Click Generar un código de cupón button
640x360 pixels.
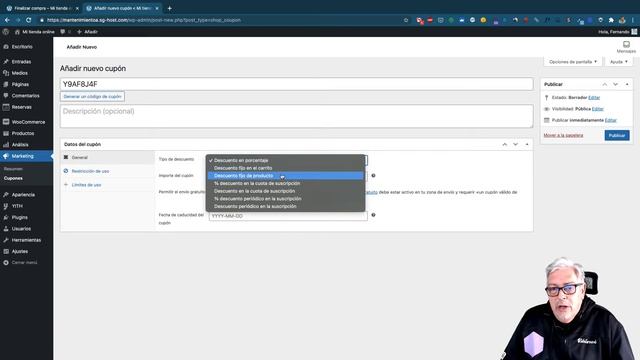click(x=93, y=96)
